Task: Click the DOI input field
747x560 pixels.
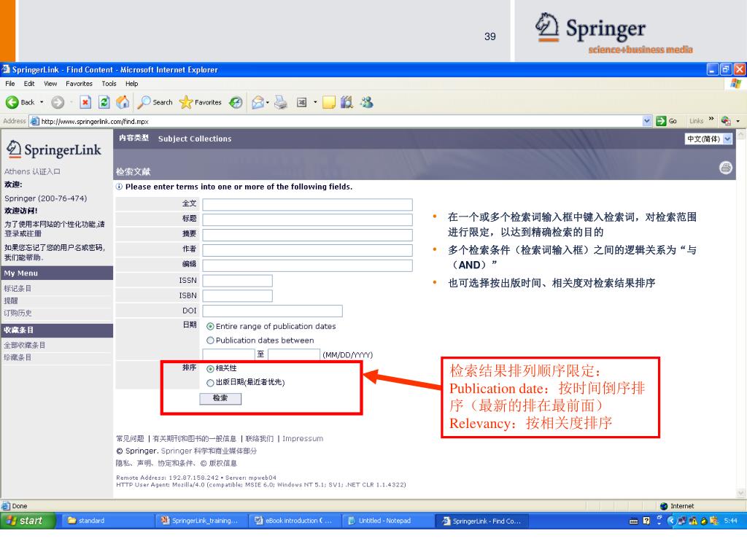Action: pyautogui.click(x=273, y=311)
